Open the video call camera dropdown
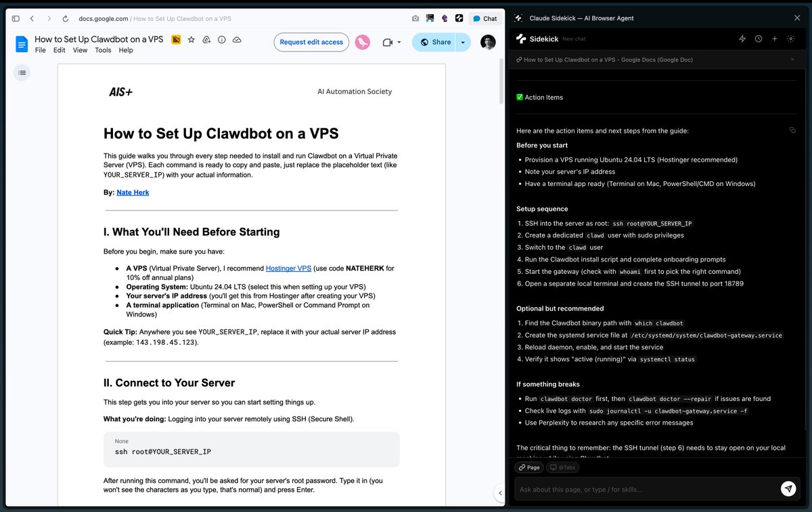Screen dimensions: 812x512 coord(392,42)
